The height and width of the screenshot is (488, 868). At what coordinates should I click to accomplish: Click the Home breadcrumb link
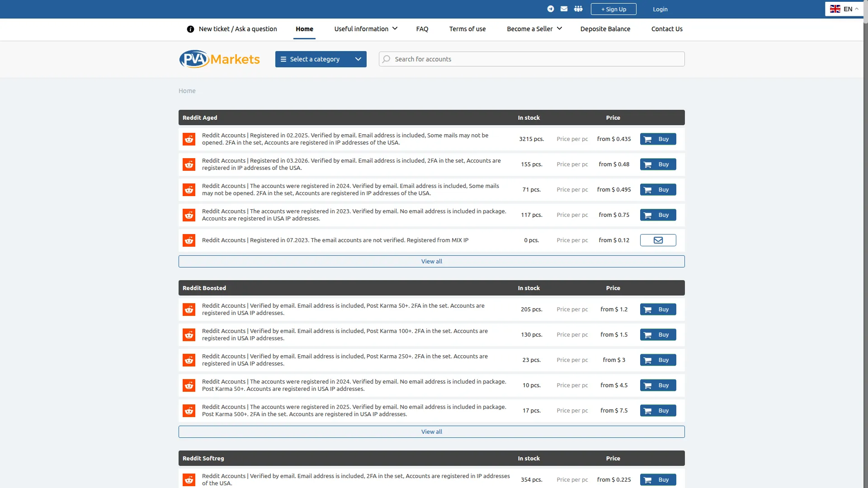187,91
